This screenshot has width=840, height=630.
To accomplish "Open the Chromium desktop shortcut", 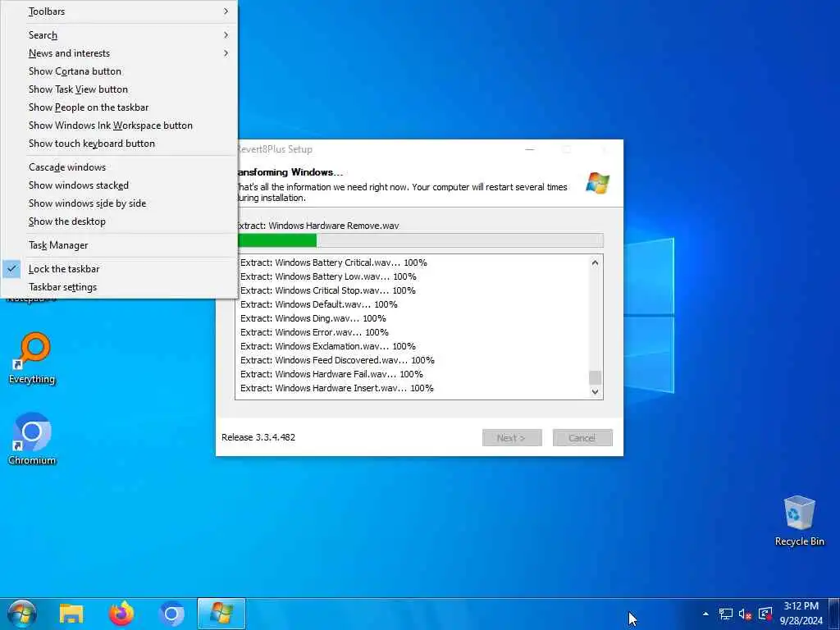I will pyautogui.click(x=32, y=439).
